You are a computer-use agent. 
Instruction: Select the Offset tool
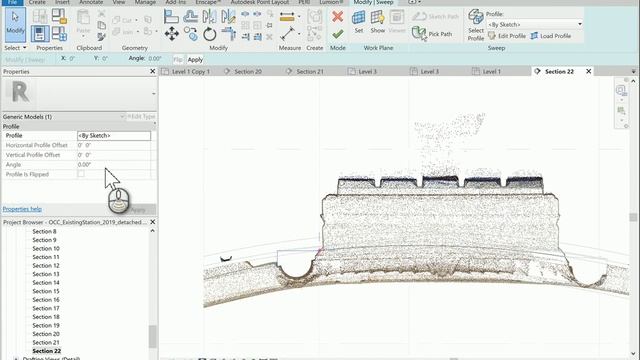[x=190, y=17]
